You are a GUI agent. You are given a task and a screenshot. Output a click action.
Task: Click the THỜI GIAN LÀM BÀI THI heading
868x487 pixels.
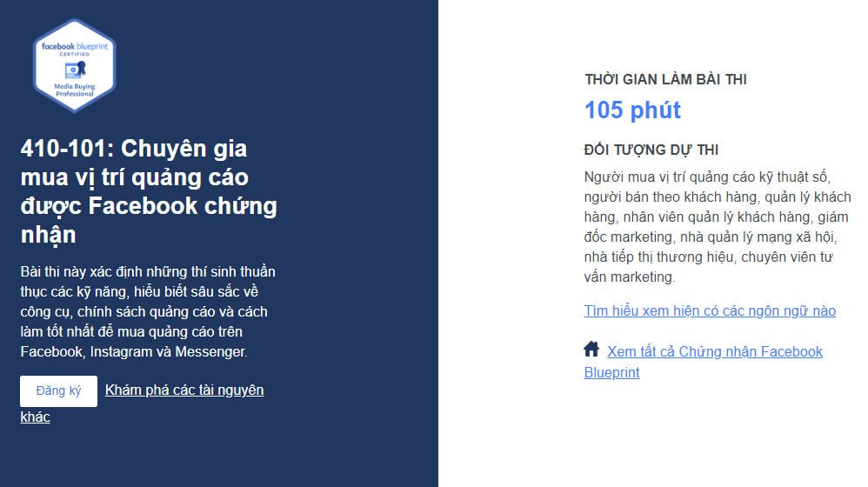click(x=666, y=79)
